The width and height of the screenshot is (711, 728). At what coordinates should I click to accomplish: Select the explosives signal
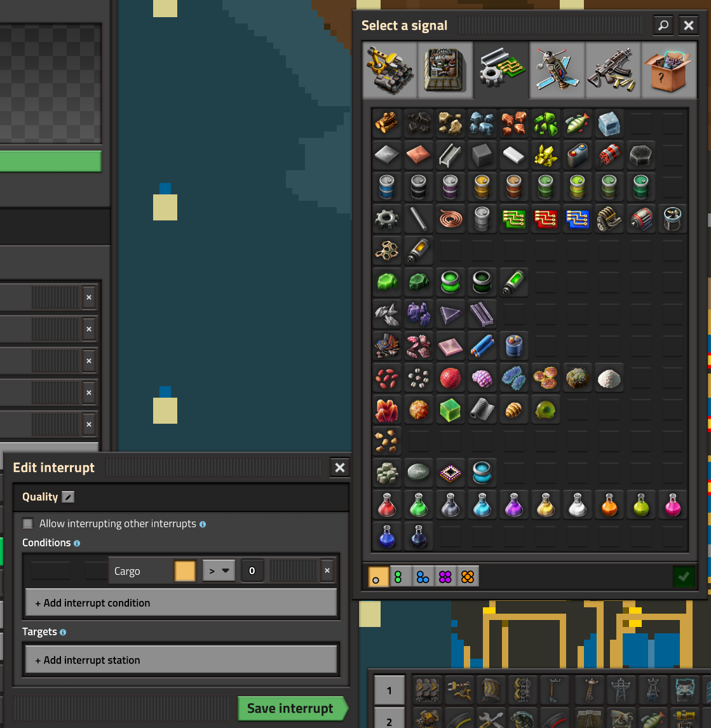tap(609, 154)
